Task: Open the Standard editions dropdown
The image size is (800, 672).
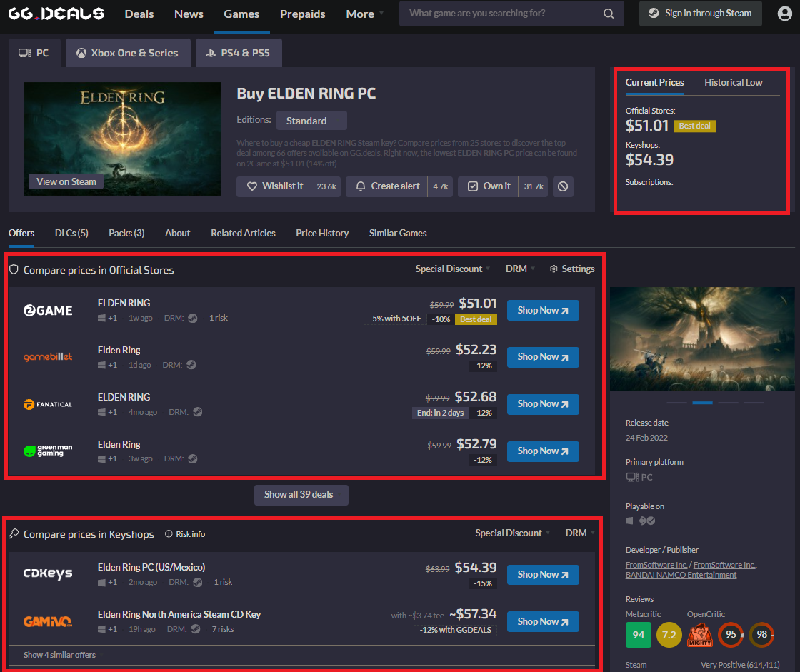Action: point(311,121)
